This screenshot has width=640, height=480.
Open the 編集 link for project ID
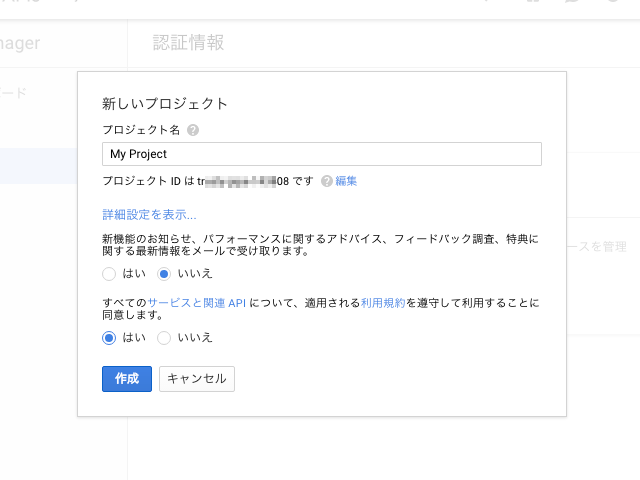pyautogui.click(x=346, y=181)
